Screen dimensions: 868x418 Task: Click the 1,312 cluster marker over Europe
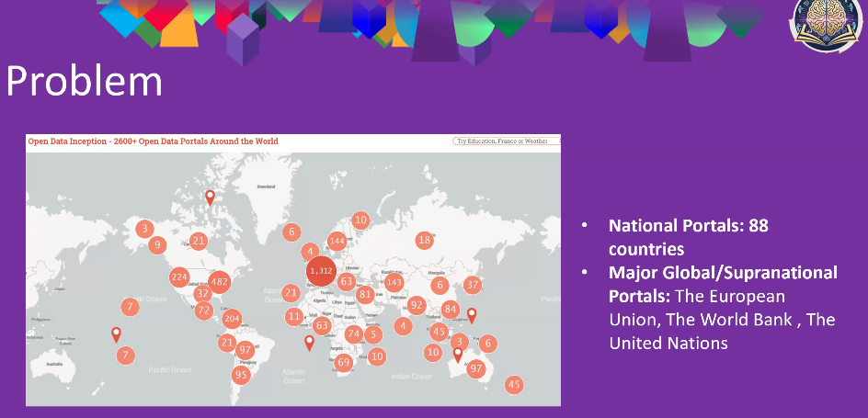pos(321,270)
